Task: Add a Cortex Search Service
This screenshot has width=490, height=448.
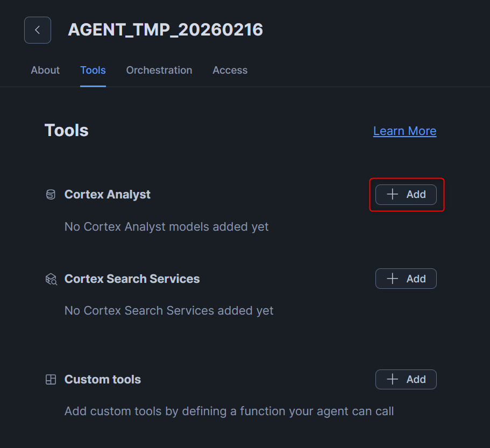Action: (x=406, y=279)
